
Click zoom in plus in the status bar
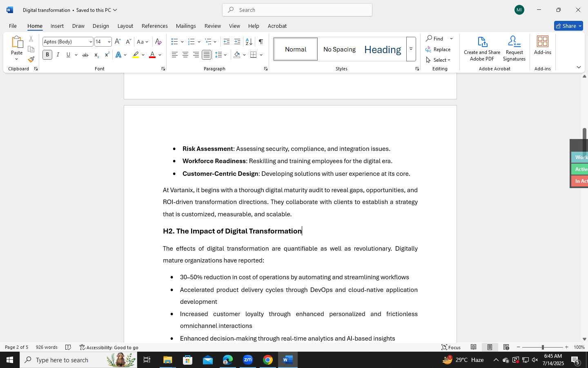(566, 347)
